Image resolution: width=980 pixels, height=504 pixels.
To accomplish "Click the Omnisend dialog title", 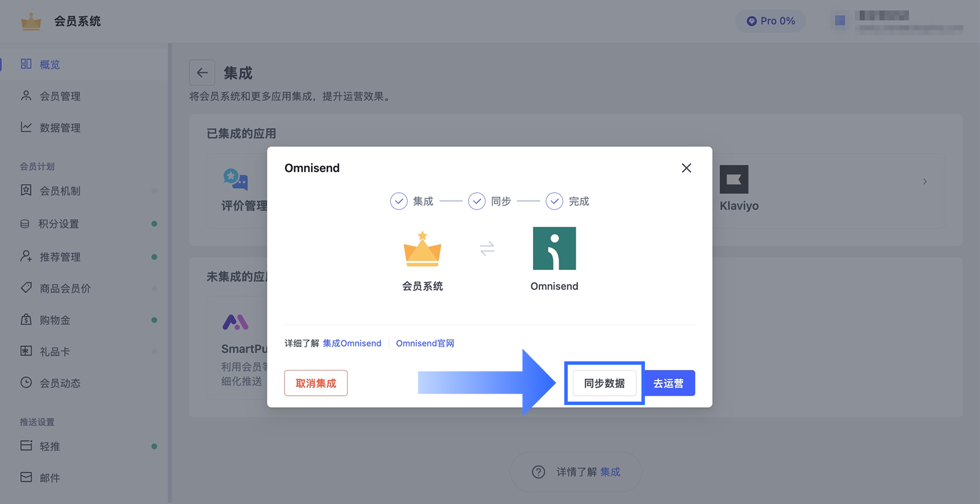I will point(312,168).
